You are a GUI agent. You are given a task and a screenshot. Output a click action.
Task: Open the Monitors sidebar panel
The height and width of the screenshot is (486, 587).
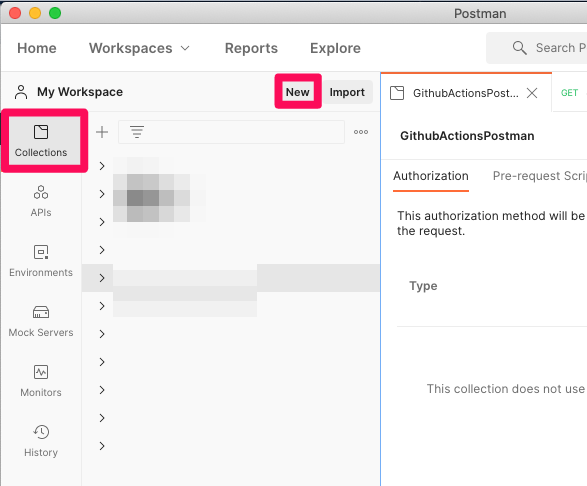[x=41, y=381]
